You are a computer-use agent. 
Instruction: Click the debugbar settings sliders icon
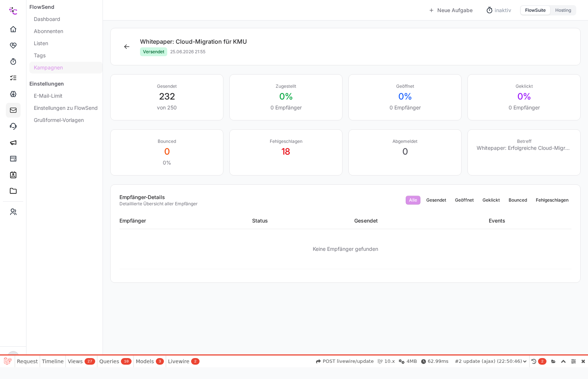pos(573,361)
